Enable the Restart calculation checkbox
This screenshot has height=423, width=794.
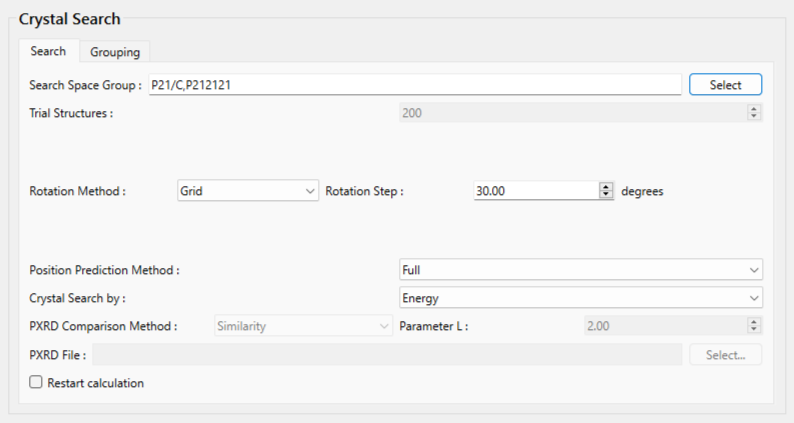(x=37, y=383)
